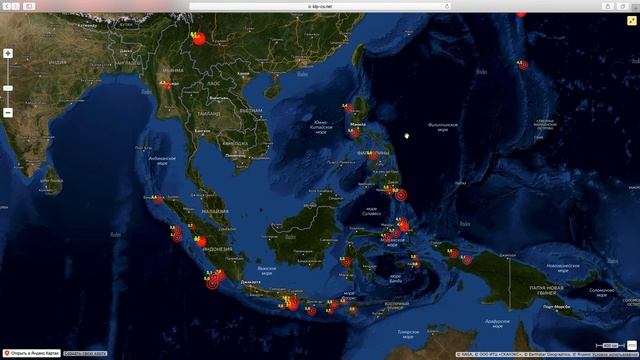
Task: Click the МАЛАЙЗИЯ country label
Action: (215, 211)
